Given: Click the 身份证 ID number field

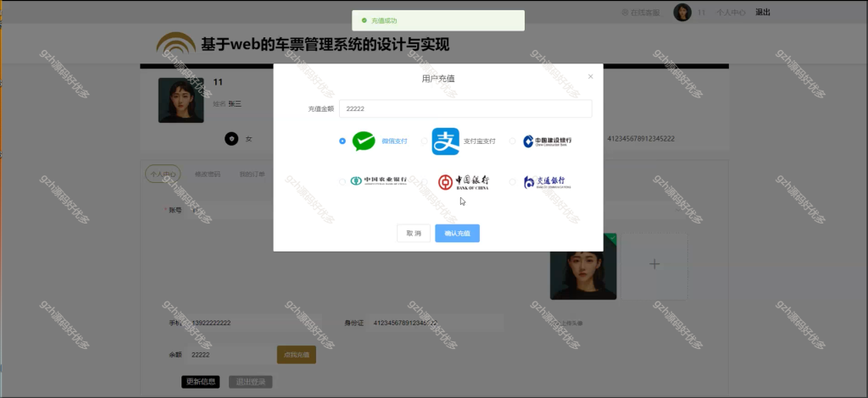Looking at the screenshot, I should click(x=437, y=323).
